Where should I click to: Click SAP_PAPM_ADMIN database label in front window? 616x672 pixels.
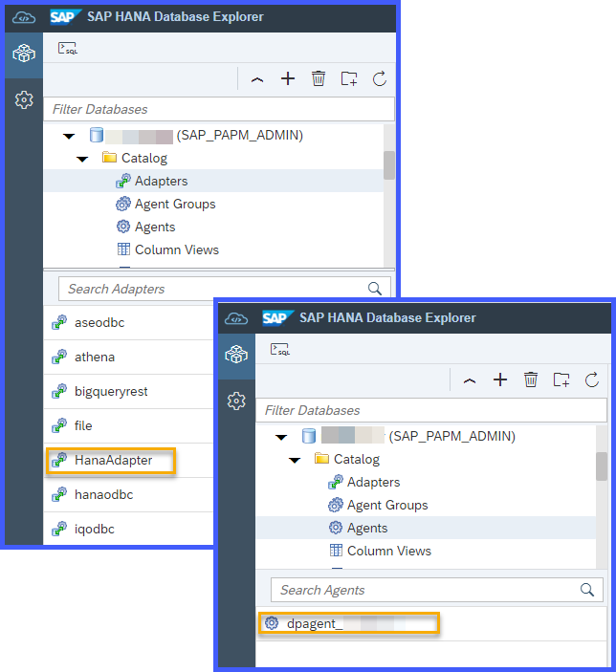451,436
